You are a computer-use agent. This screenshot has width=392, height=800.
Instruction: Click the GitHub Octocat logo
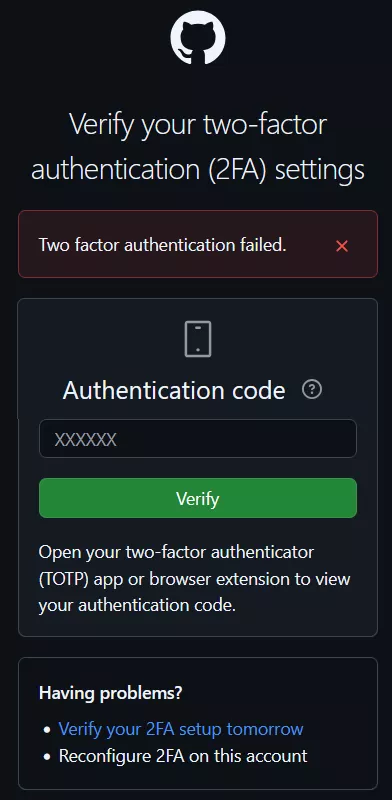pos(198,37)
